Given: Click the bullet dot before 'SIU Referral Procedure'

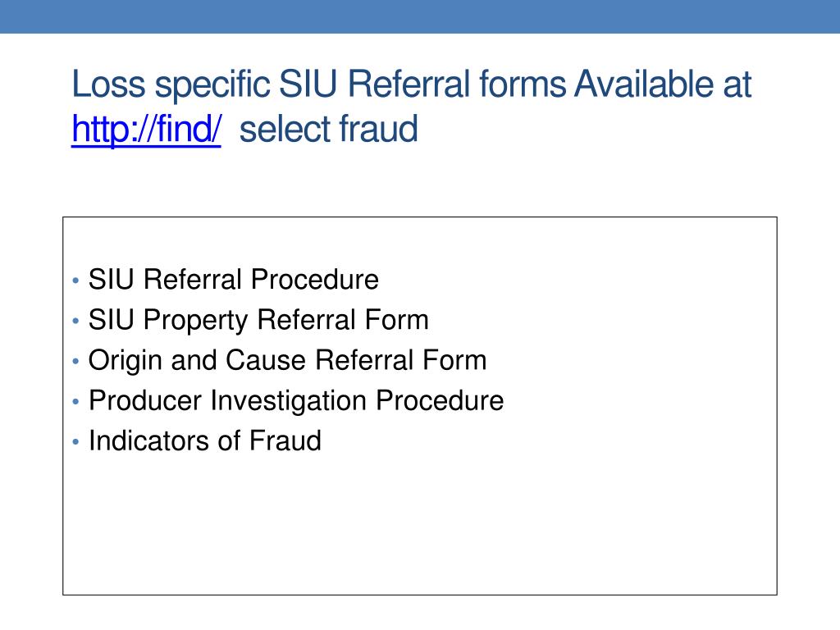Looking at the screenshot, I should tap(75, 281).
